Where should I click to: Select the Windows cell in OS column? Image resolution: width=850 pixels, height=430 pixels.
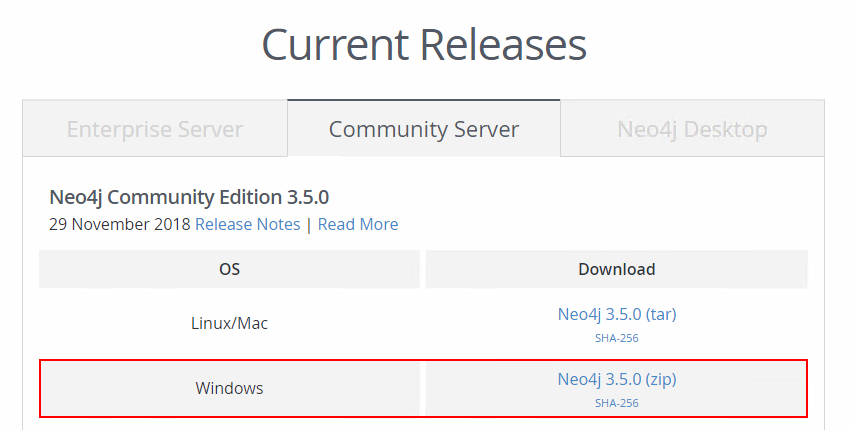point(229,388)
